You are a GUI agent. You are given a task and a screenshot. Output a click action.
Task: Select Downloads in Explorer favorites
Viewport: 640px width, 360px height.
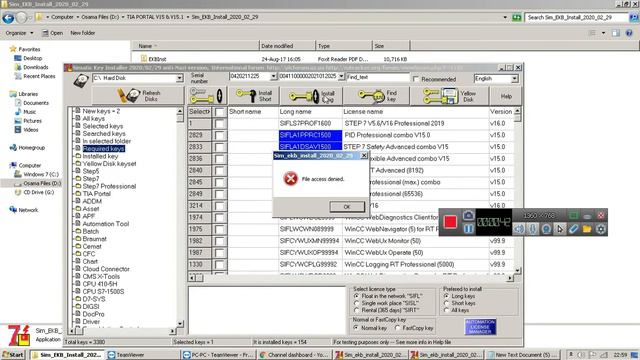pos(36,67)
